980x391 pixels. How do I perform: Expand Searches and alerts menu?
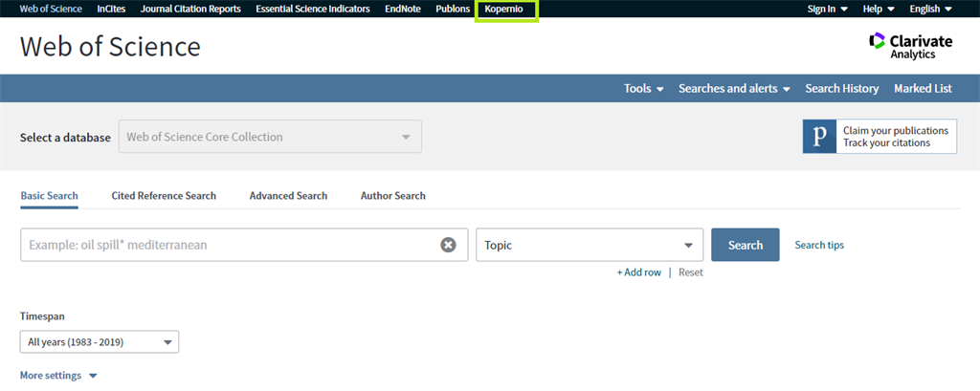coord(734,89)
